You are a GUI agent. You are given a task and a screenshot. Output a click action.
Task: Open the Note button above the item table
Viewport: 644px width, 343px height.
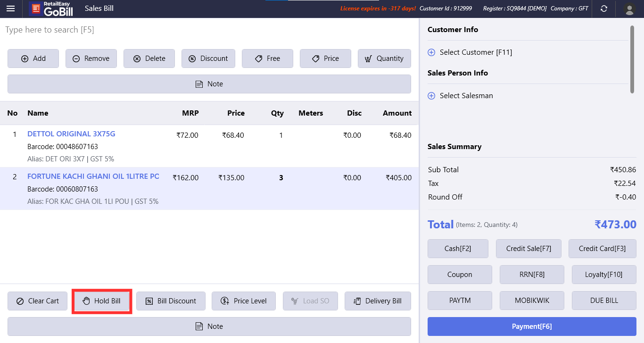[x=209, y=84]
